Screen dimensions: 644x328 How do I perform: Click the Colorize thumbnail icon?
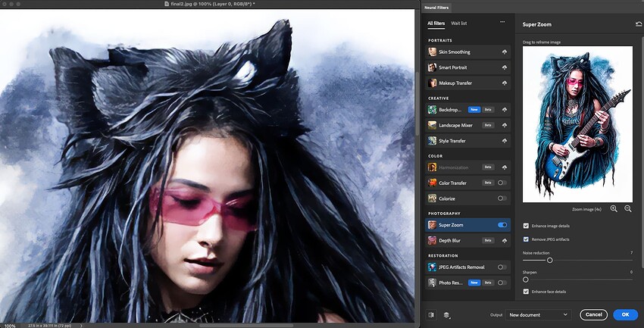click(x=432, y=198)
